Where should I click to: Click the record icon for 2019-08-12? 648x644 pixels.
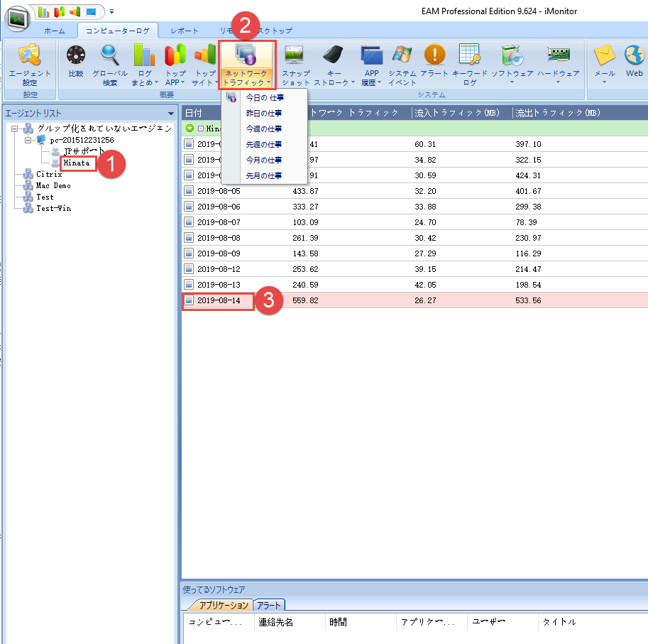(189, 269)
